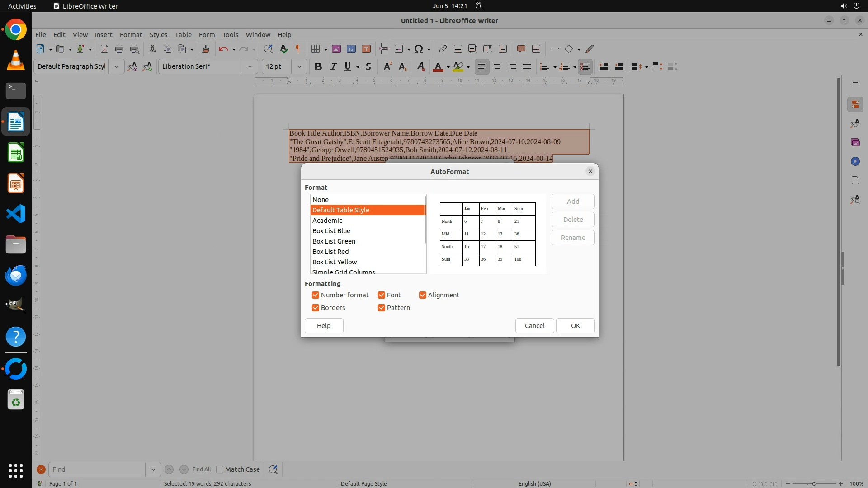The width and height of the screenshot is (868, 488).
Task: Click the Center alignment icon
Action: click(x=497, y=66)
